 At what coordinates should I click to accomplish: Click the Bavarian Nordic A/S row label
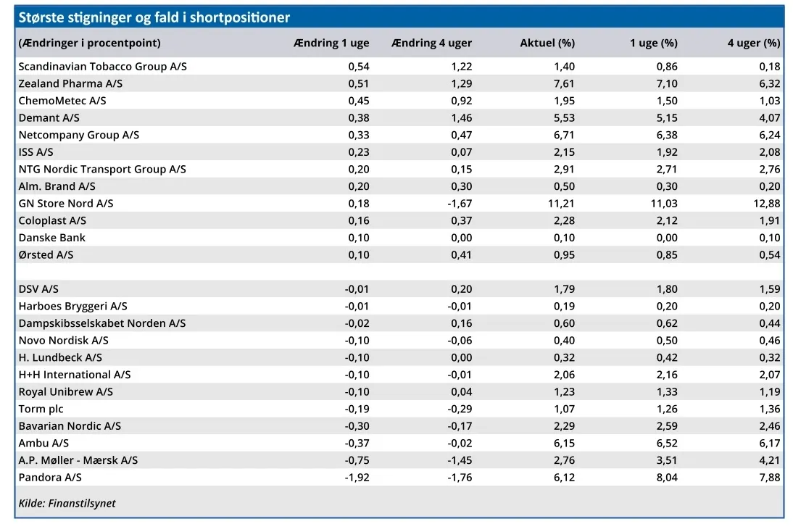pos(70,426)
